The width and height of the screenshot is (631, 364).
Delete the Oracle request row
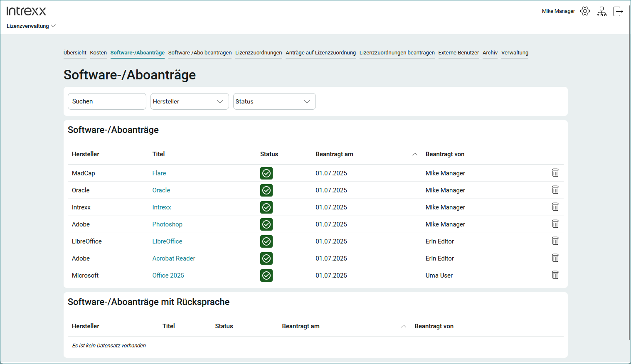[555, 189]
